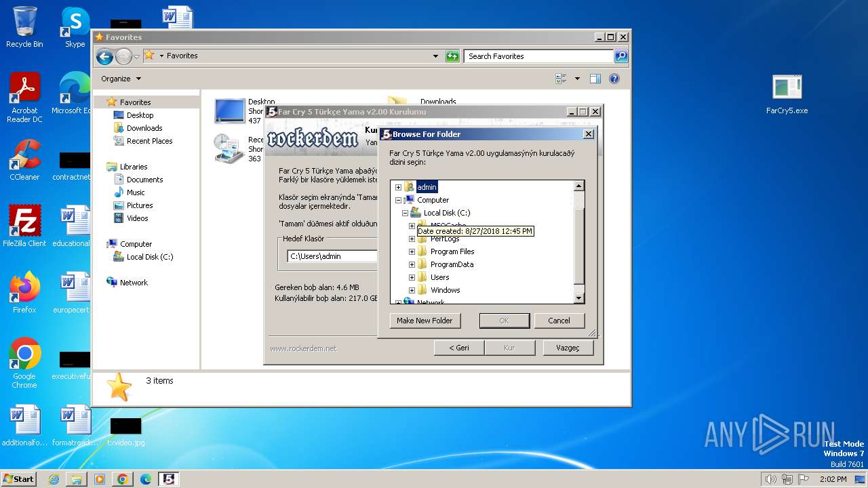The height and width of the screenshot is (488, 868).
Task: Select FileZilla Client desktop icon
Action: pos(24,226)
